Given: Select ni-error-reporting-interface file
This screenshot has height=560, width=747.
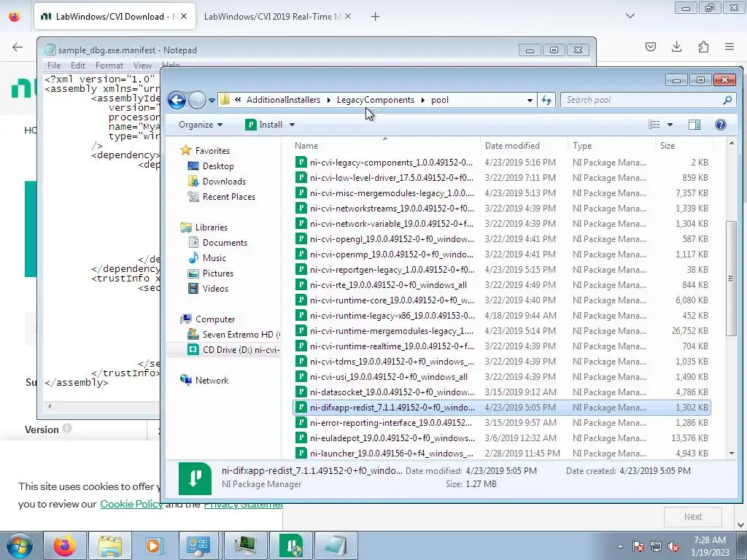Looking at the screenshot, I should [391, 422].
